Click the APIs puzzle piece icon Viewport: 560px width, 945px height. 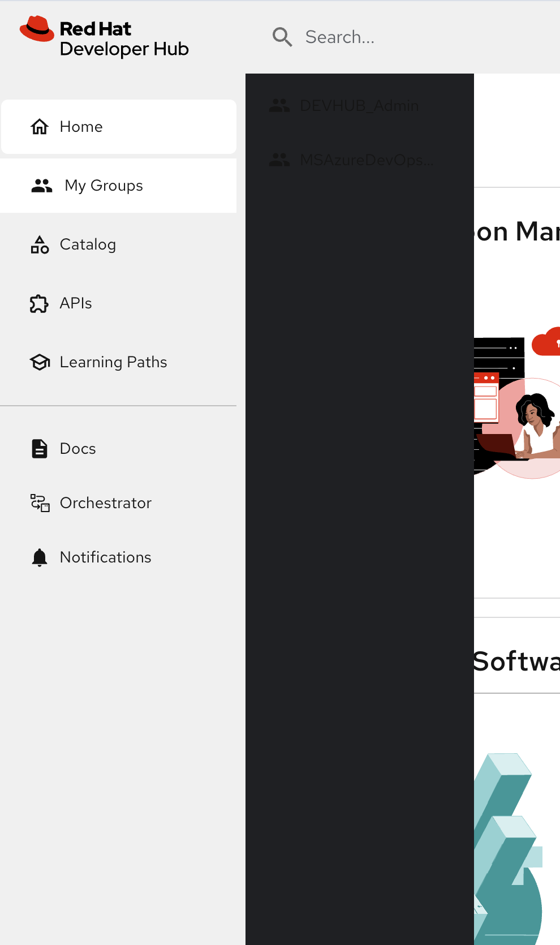tap(40, 303)
